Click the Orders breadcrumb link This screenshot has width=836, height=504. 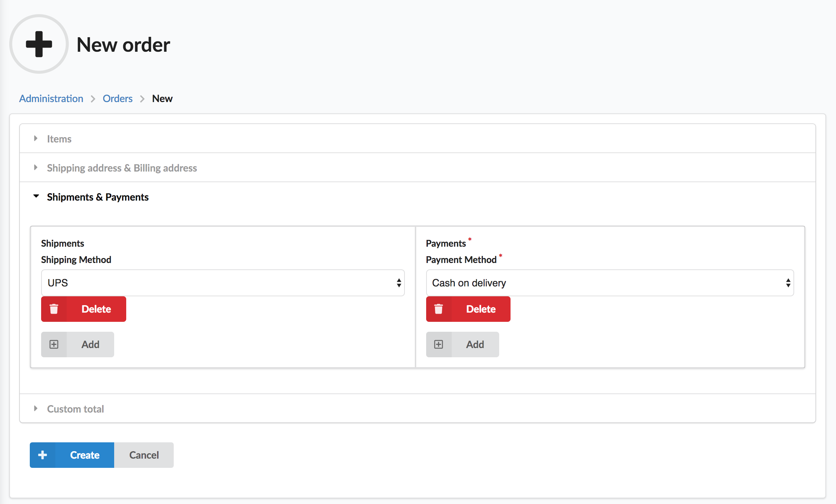118,98
